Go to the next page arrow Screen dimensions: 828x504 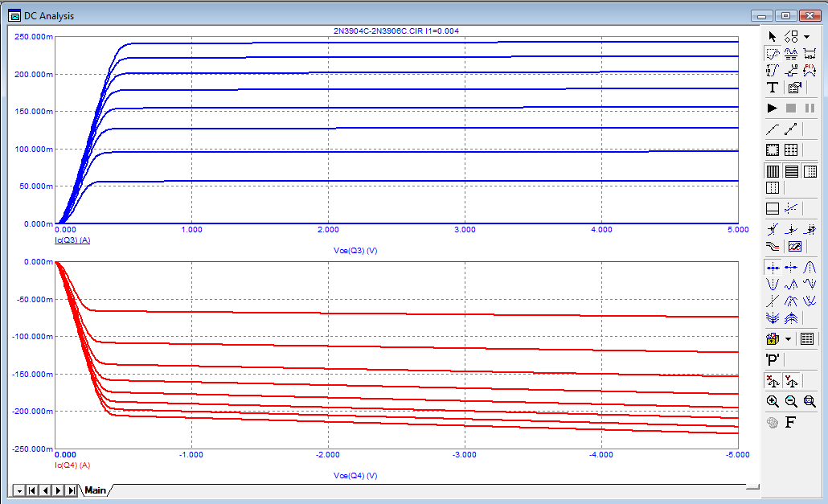[x=58, y=491]
